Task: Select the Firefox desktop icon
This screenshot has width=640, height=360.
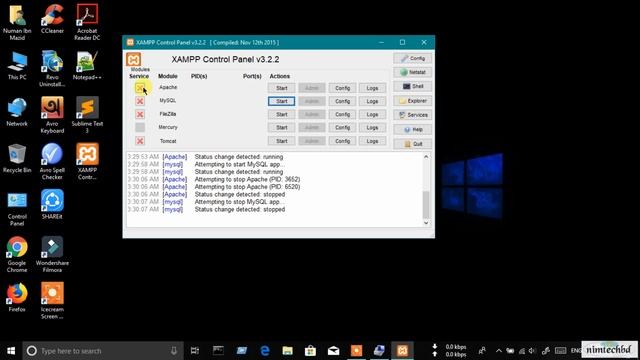Action: tap(17, 298)
